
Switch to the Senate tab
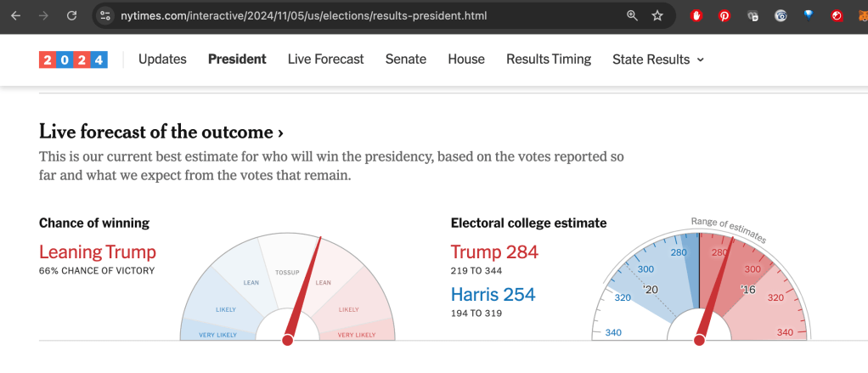click(x=406, y=59)
